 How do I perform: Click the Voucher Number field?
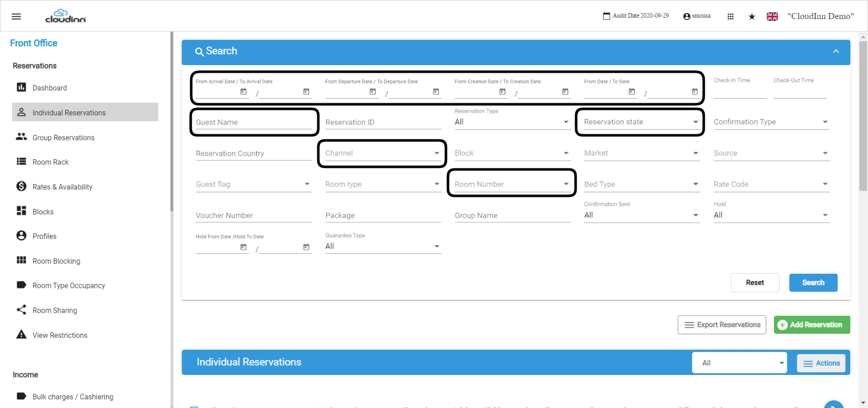pyautogui.click(x=253, y=215)
